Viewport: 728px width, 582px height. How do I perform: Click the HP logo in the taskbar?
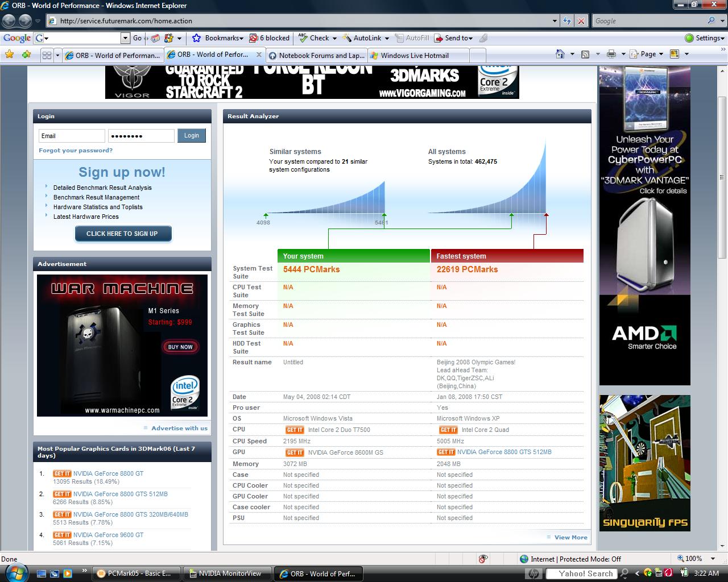[x=533, y=573]
